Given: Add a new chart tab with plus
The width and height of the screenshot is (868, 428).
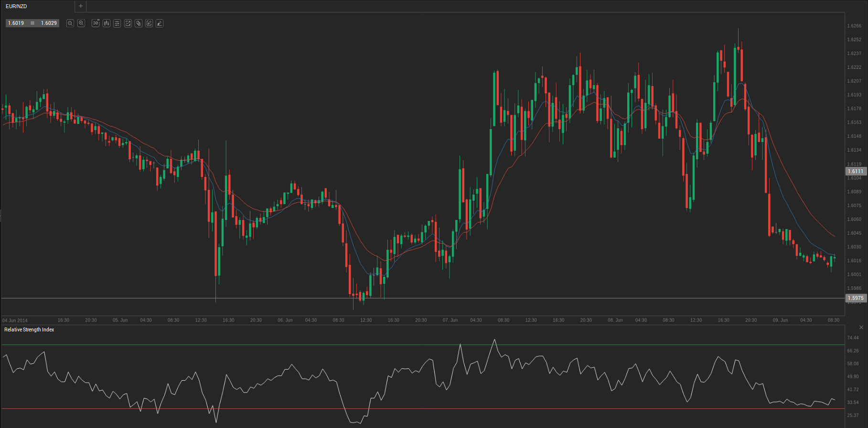Looking at the screenshot, I should pos(81,6).
